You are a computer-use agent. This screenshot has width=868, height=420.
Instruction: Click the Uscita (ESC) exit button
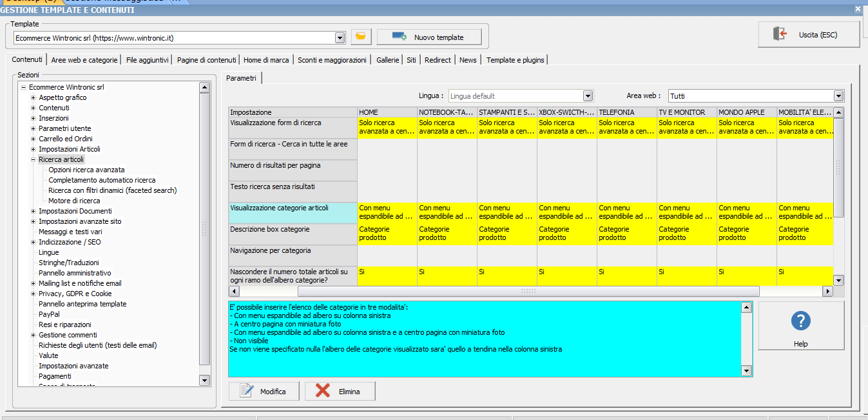pos(809,35)
